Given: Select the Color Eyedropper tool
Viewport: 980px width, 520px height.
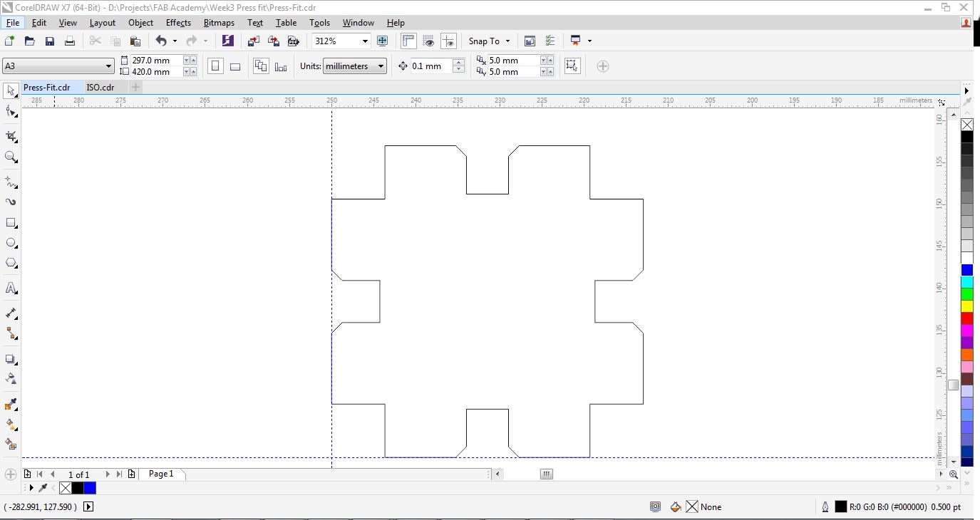Looking at the screenshot, I should point(11,405).
